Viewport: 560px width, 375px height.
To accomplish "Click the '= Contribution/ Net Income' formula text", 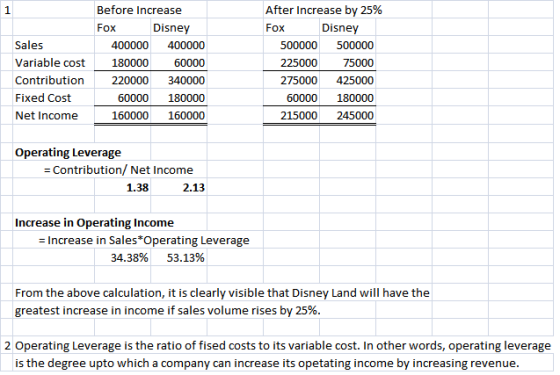I will pyautogui.click(x=118, y=170).
